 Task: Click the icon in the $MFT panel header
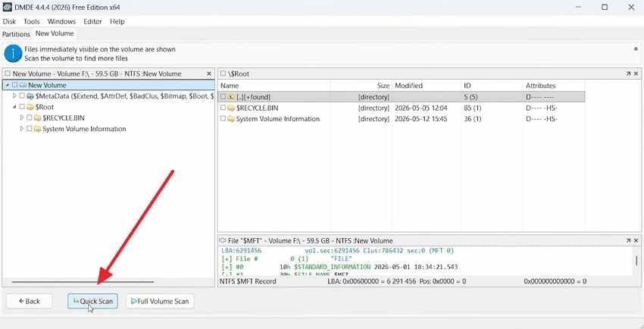[x=223, y=240]
